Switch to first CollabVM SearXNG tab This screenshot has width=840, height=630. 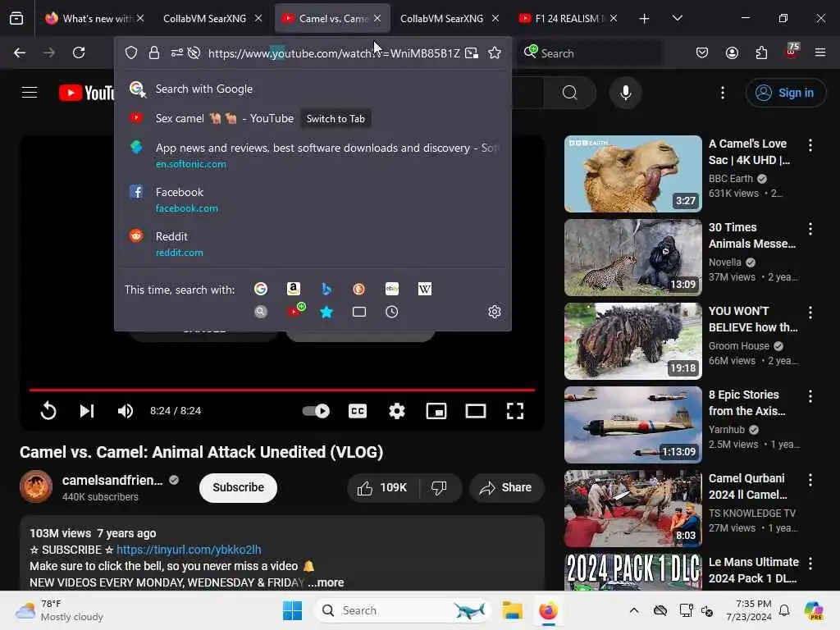pos(212,19)
